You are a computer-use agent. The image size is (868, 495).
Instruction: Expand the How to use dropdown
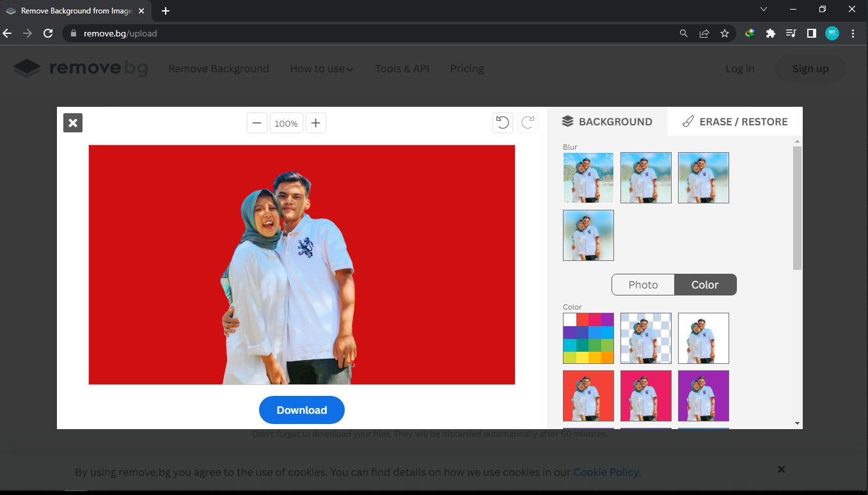321,68
